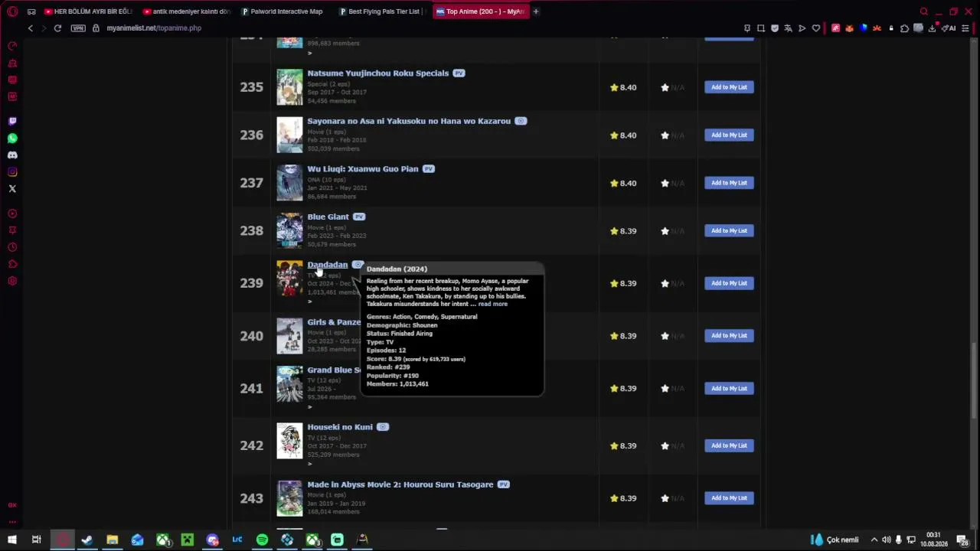Click the volume icon in the system tray

click(887, 540)
